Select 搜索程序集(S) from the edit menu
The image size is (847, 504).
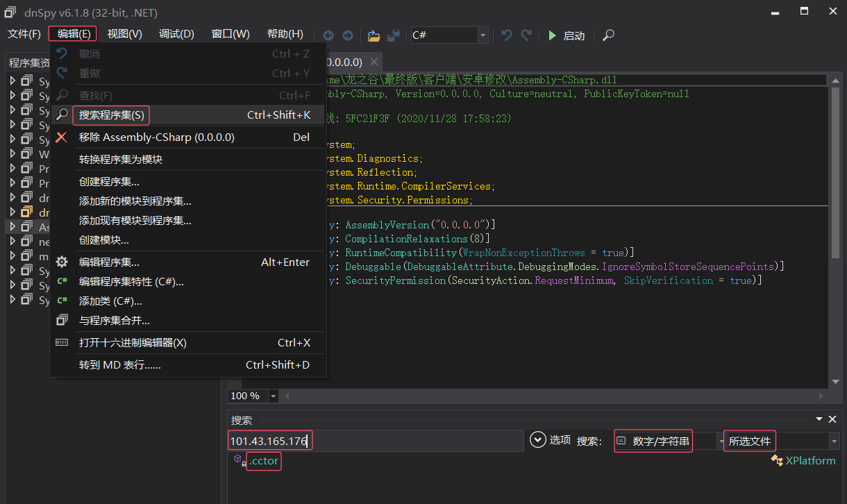tap(112, 115)
